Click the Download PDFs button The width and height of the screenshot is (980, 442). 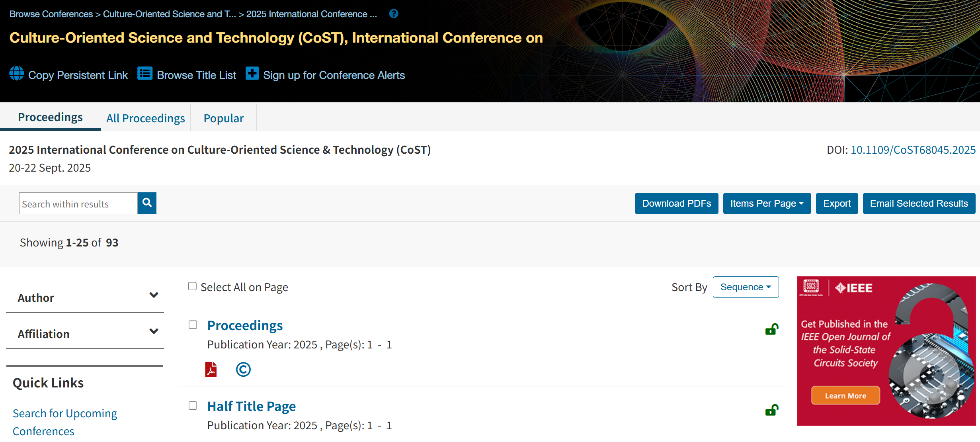pyautogui.click(x=676, y=203)
